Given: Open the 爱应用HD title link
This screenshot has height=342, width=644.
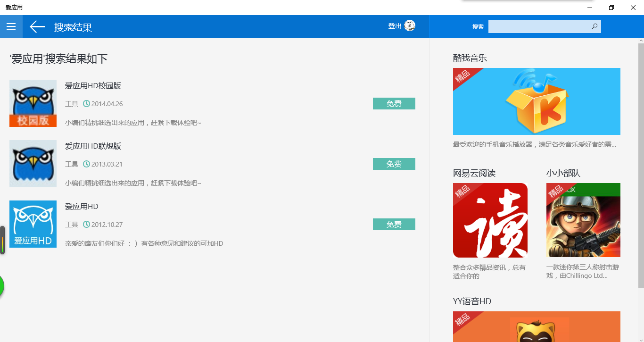Looking at the screenshot, I should click(x=82, y=207).
